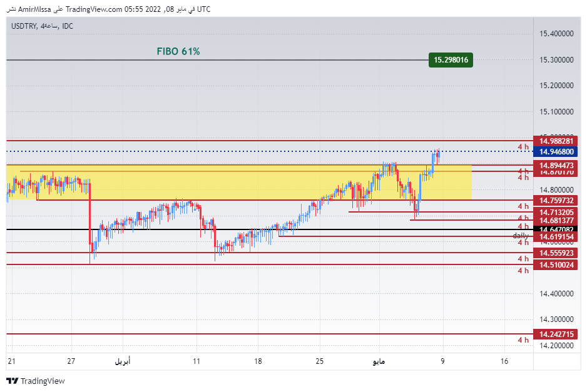Click the red 14.988281 price tag
Screen dimensions: 587x392
point(556,141)
